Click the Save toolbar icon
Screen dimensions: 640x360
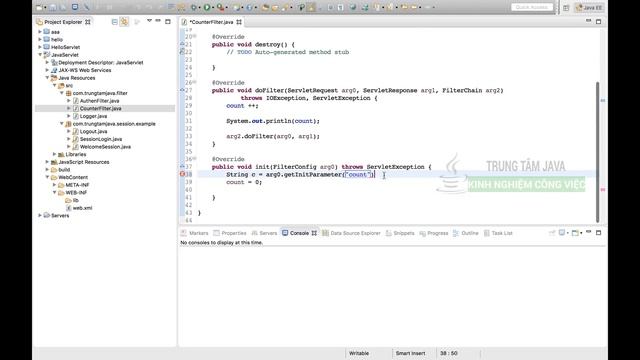tap(53, 7)
